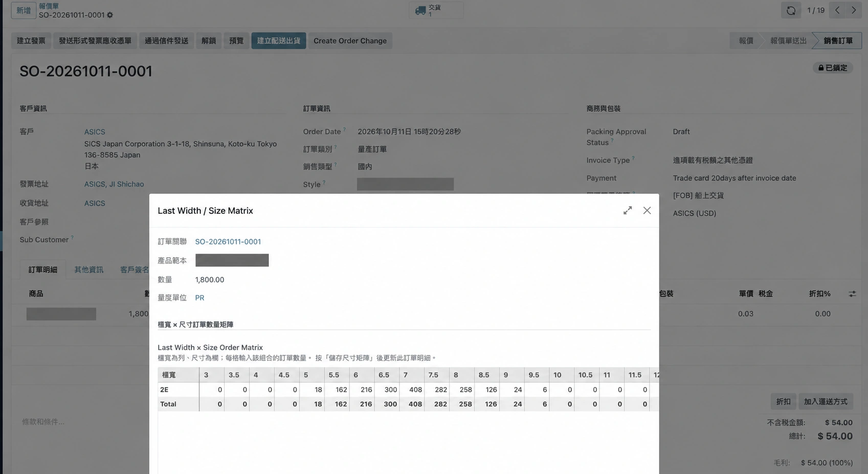The height and width of the screenshot is (474, 868).
Task: Click the 折扣 discount button
Action: [783, 402]
